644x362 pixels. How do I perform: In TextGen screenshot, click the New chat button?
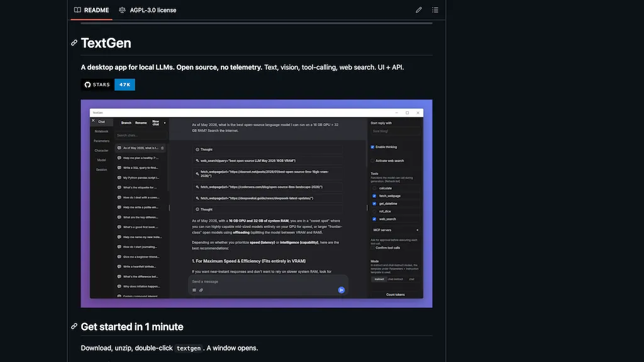click(156, 123)
